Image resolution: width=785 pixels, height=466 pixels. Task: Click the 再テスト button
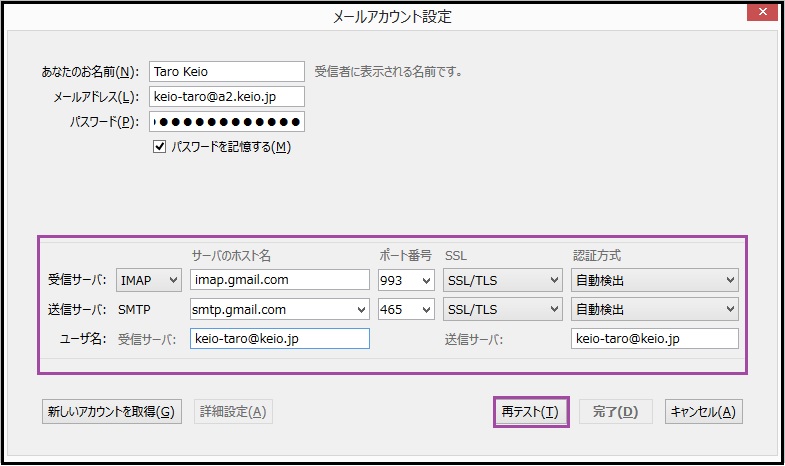(x=531, y=412)
